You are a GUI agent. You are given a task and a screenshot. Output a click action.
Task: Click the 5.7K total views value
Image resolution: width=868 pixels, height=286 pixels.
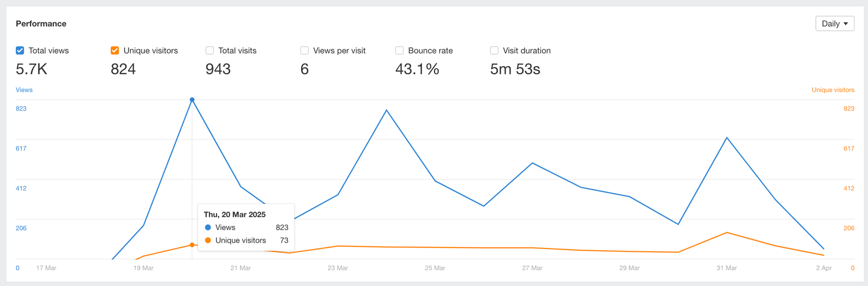[31, 69]
